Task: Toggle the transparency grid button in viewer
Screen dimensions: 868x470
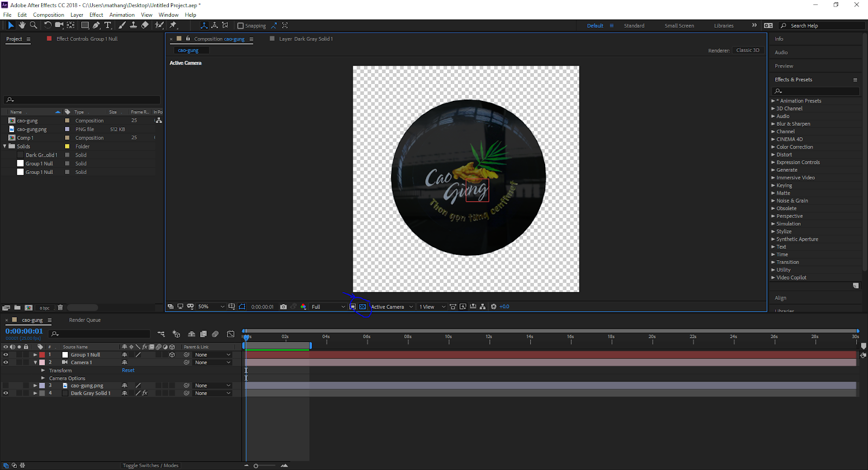Action: tap(363, 306)
